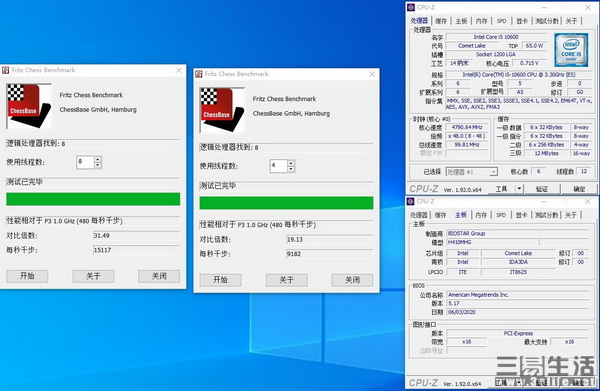The height and width of the screenshot is (391, 600).
Task: Click 关于 in right Fritz window
Action: pyautogui.click(x=287, y=280)
